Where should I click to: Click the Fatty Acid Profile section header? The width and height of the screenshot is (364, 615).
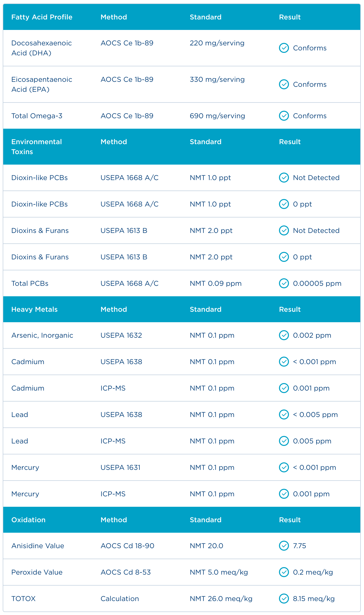coord(42,17)
